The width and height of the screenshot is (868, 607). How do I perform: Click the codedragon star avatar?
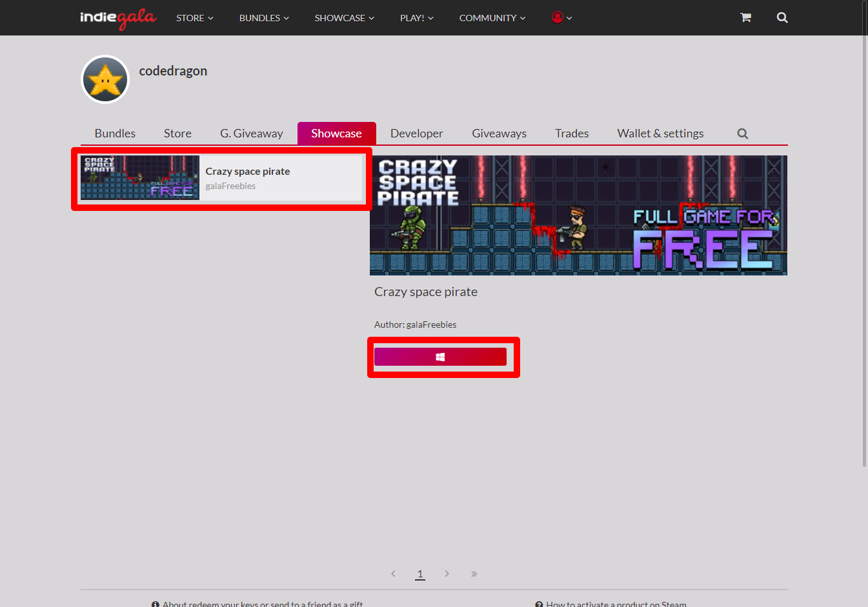pos(105,79)
